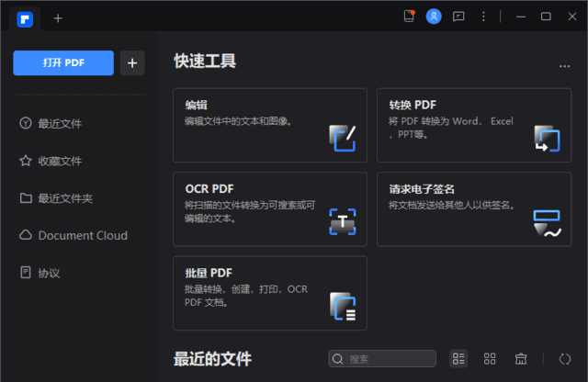Image resolution: width=588 pixels, height=382 pixels.
Task: Click the batch list icon in 批量 PDF card
Action: pyautogui.click(x=343, y=307)
